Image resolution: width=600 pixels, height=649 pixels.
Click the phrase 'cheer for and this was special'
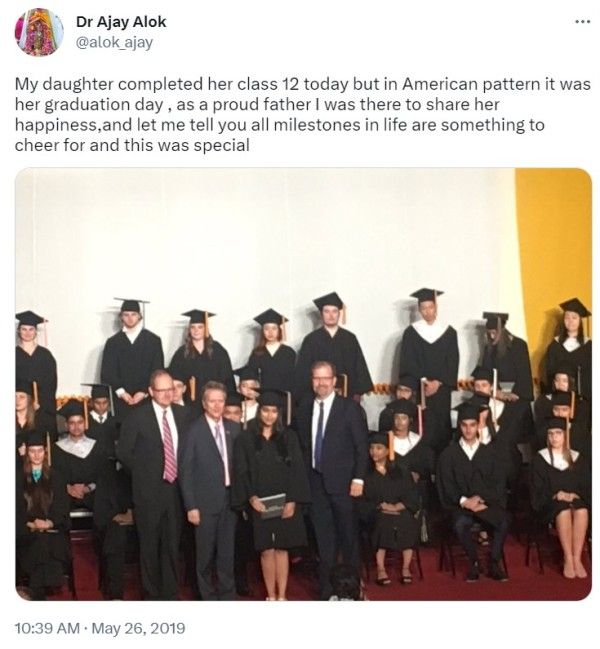tap(132, 145)
